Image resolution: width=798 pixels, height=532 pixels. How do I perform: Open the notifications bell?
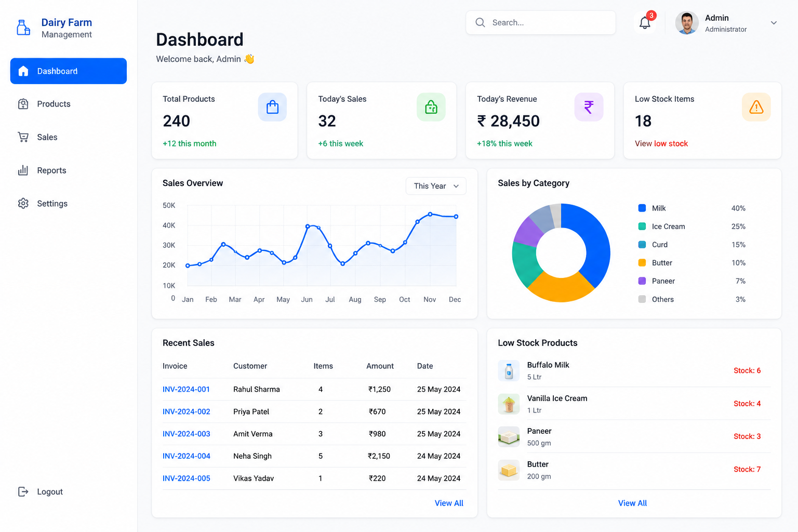[645, 23]
